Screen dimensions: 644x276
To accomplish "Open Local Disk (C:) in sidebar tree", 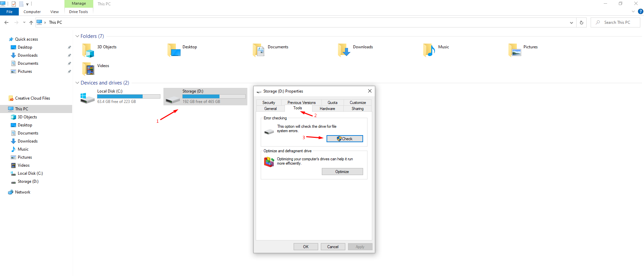I will pos(30,173).
